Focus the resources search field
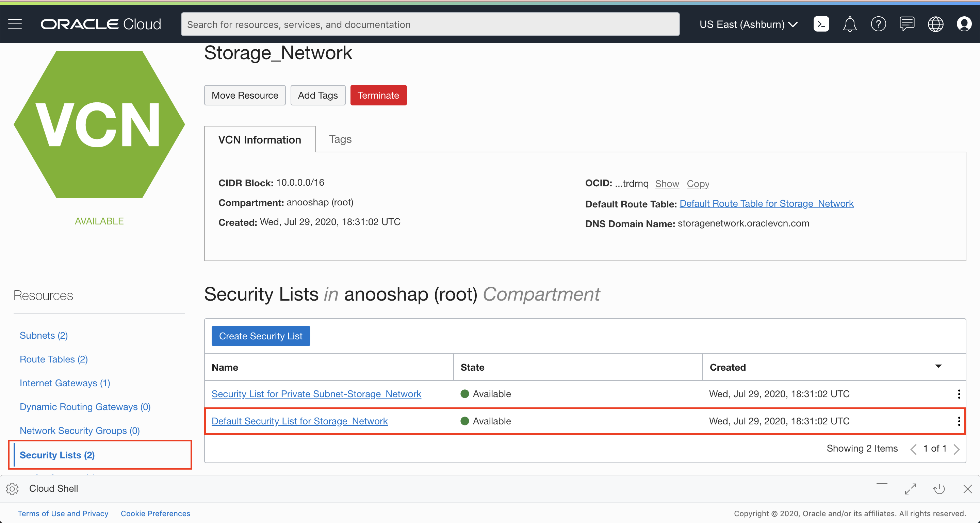980x523 pixels. coord(430,24)
